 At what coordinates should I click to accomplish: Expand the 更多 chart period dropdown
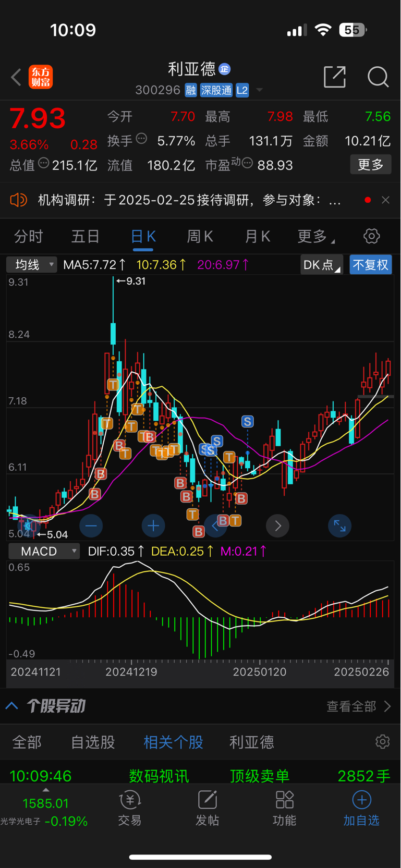315,237
